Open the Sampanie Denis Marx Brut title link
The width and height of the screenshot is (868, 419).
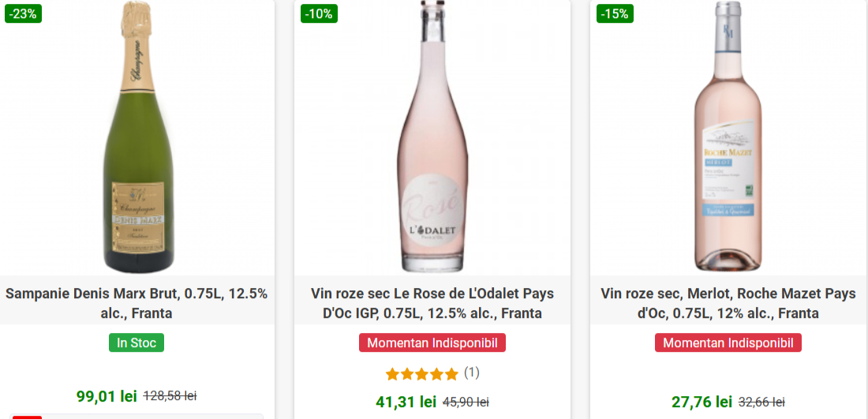point(137,303)
